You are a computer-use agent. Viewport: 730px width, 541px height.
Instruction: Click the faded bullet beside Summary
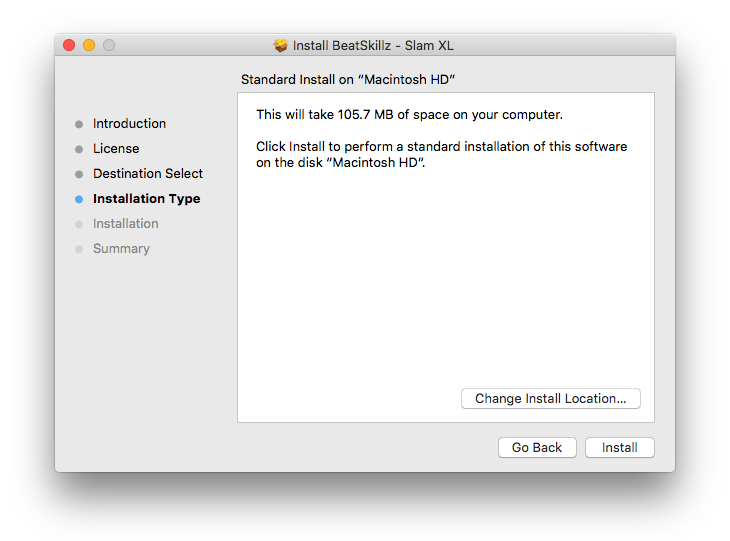(x=79, y=249)
